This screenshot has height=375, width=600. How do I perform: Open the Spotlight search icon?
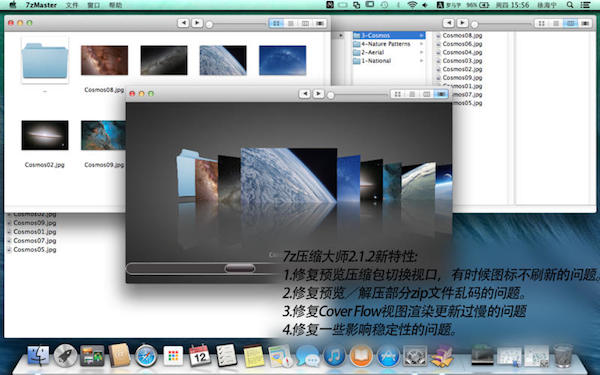tap(570, 5)
